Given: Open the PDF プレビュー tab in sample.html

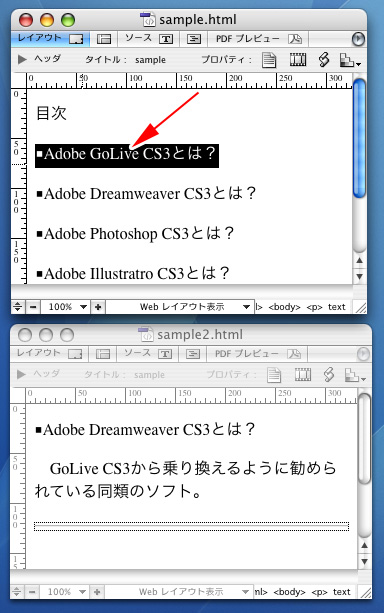Looking at the screenshot, I should click(x=258, y=38).
